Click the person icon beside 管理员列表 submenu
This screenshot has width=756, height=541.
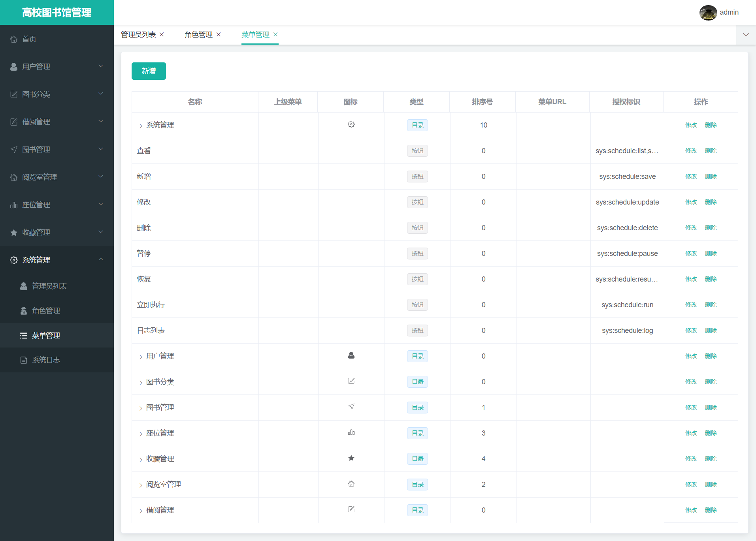pos(24,286)
